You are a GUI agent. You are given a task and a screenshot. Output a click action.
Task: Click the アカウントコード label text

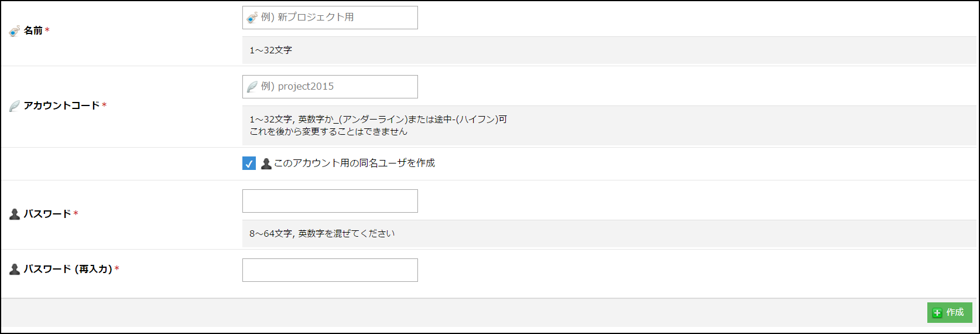61,106
